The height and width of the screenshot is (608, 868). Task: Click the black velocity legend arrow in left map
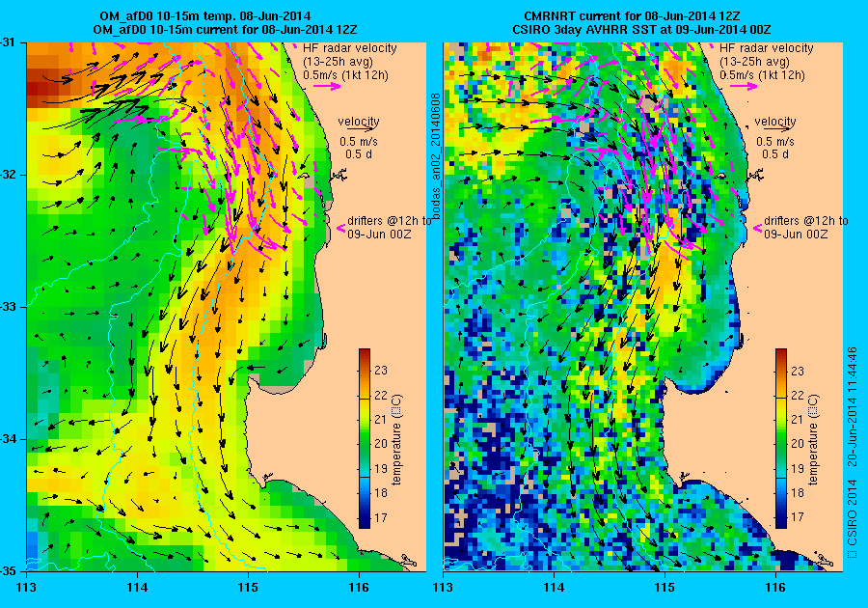click(360, 129)
